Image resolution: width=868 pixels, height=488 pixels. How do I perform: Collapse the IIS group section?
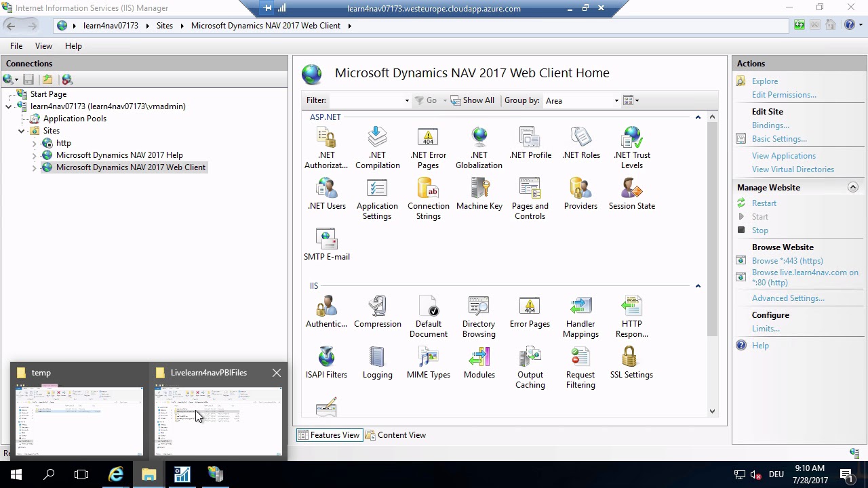[697, 286]
